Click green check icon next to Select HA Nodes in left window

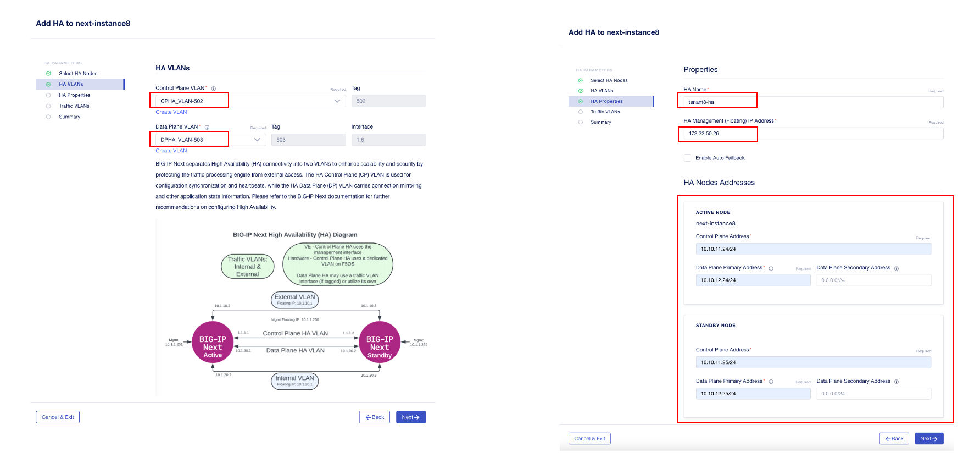coord(48,74)
